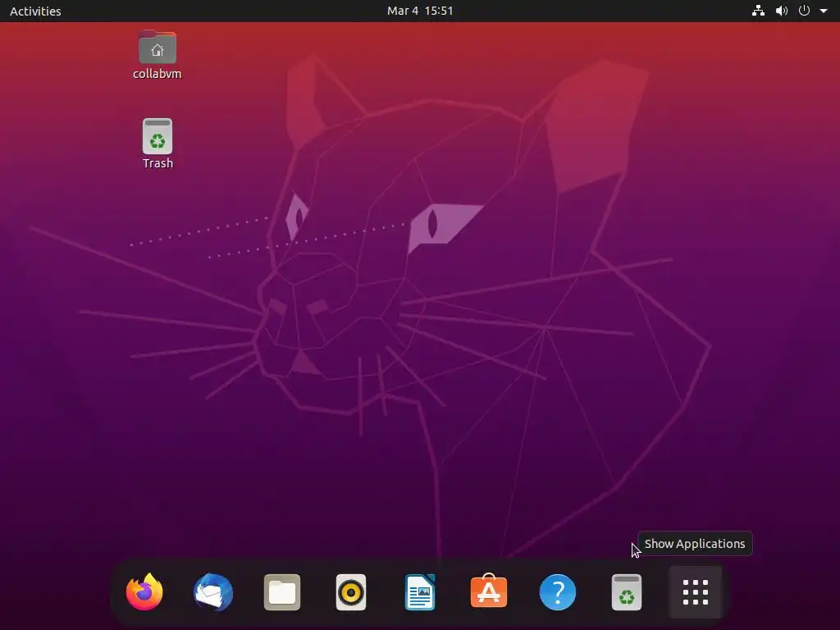The width and height of the screenshot is (840, 630).
Task: Open Firefox from the dock
Action: [144, 592]
